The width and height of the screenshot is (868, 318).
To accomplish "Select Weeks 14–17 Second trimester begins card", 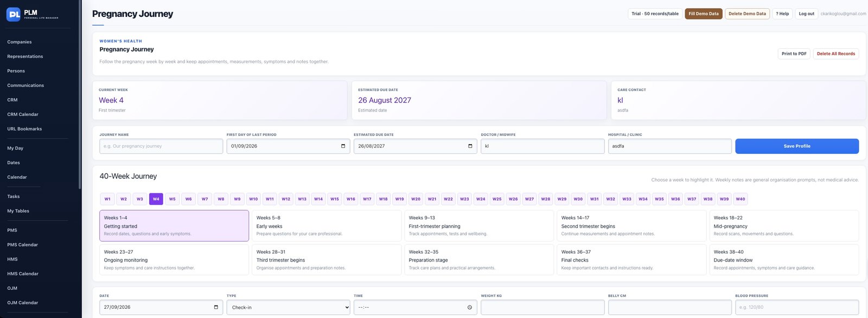I will [x=631, y=226].
